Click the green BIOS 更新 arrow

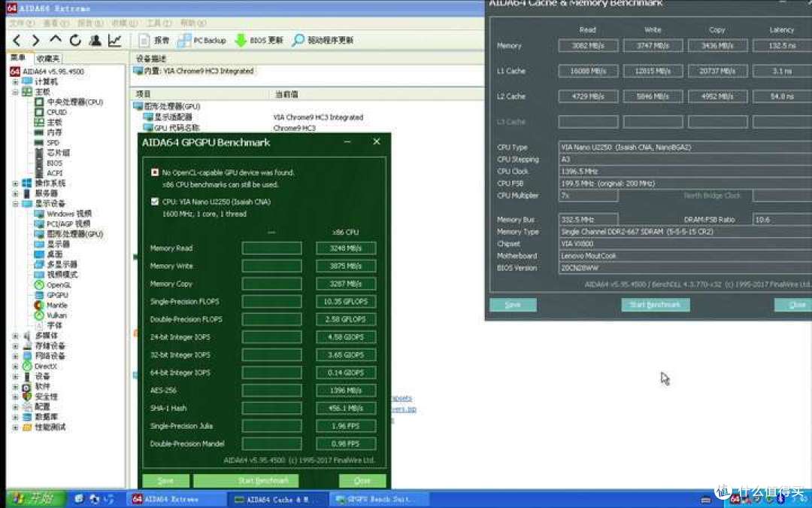pyautogui.click(x=259, y=41)
